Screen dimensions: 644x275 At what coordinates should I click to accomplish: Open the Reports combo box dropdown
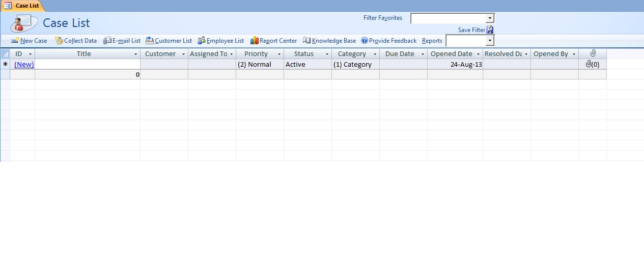(x=490, y=41)
